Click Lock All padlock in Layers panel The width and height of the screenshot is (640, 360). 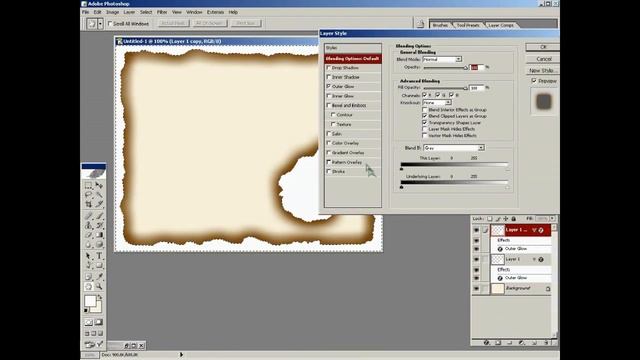click(x=514, y=219)
